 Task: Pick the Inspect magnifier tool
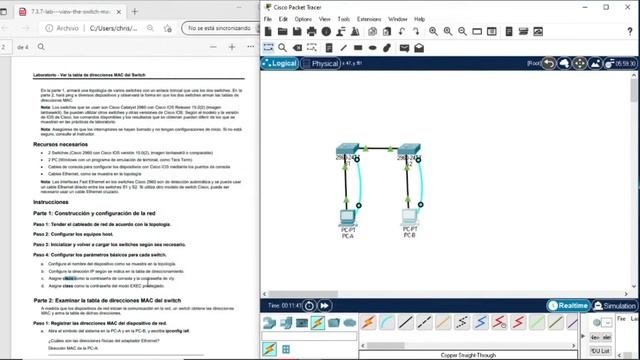pyautogui.click(x=282, y=48)
